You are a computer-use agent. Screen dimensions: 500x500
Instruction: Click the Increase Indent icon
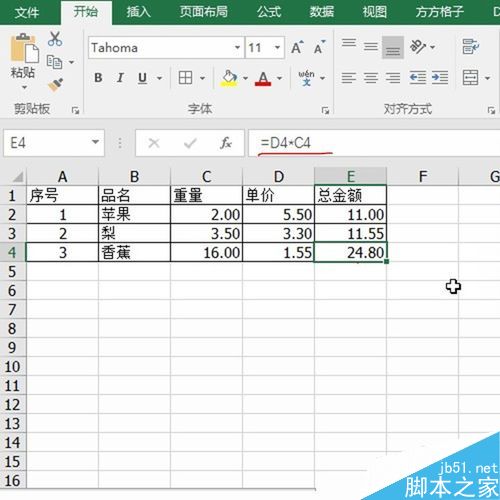440,78
